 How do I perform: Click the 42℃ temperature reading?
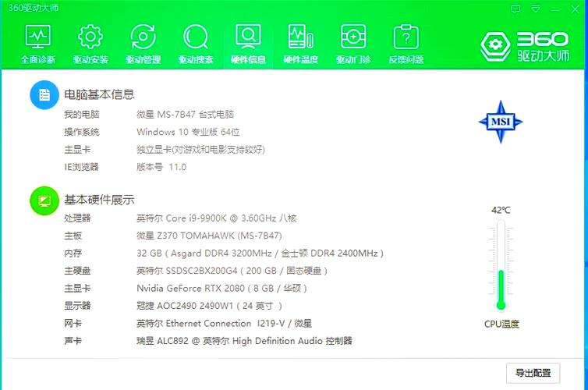point(501,210)
